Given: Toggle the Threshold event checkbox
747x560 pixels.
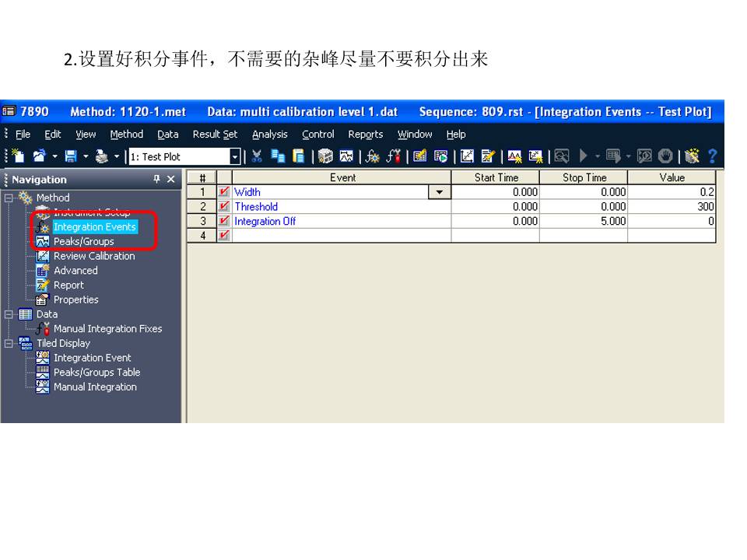Looking at the screenshot, I should point(225,207).
